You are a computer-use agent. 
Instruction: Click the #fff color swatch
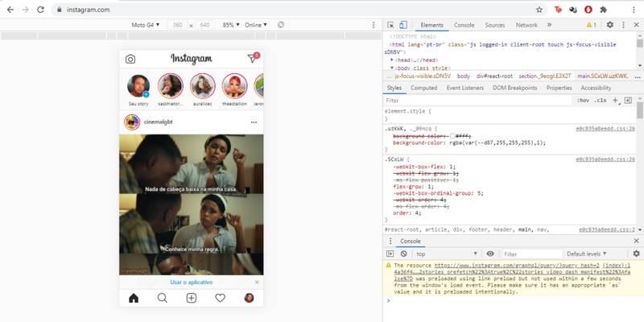(452, 136)
